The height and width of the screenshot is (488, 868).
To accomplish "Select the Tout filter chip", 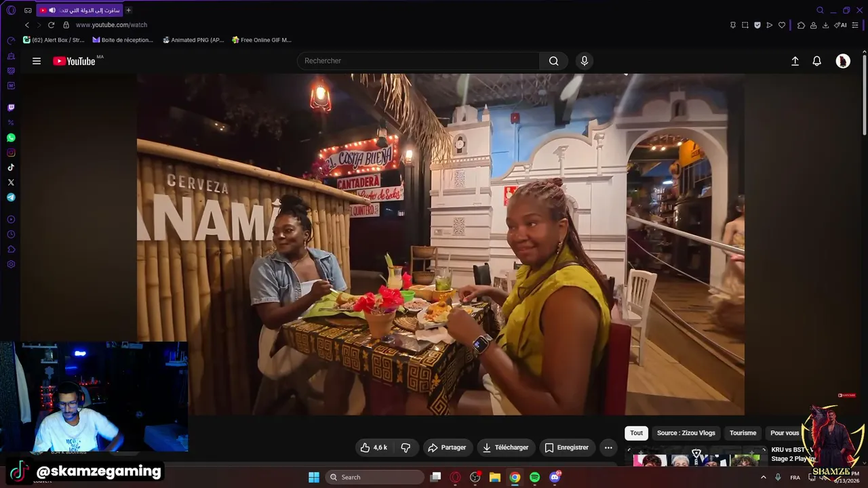I will point(636,433).
